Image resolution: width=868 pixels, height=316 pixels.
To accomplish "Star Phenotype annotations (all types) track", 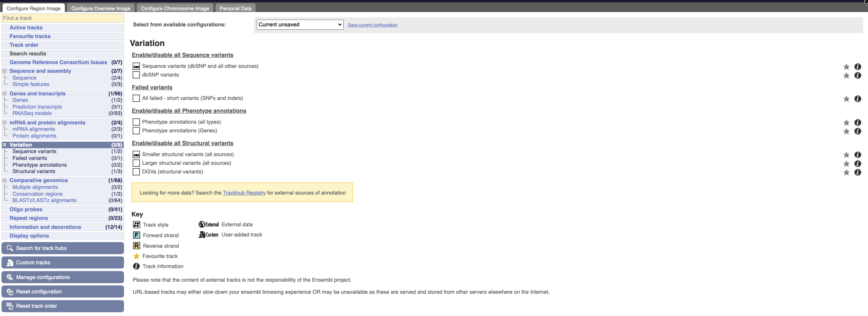I will point(846,123).
